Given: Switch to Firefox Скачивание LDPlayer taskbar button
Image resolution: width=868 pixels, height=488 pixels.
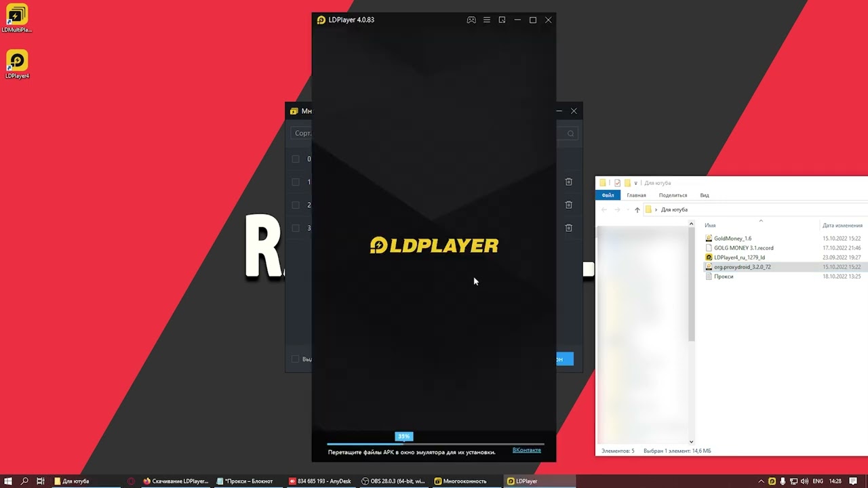Looking at the screenshot, I should (176, 481).
